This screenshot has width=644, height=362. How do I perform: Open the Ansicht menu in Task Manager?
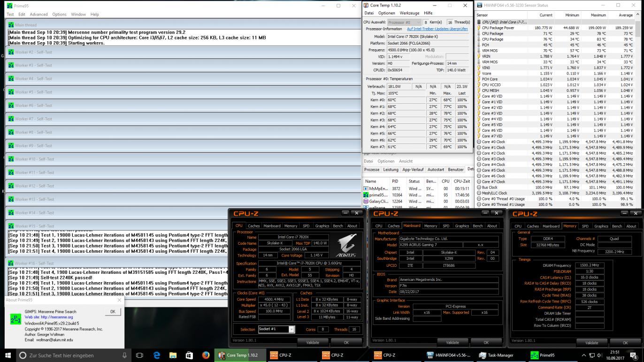pos(406,161)
